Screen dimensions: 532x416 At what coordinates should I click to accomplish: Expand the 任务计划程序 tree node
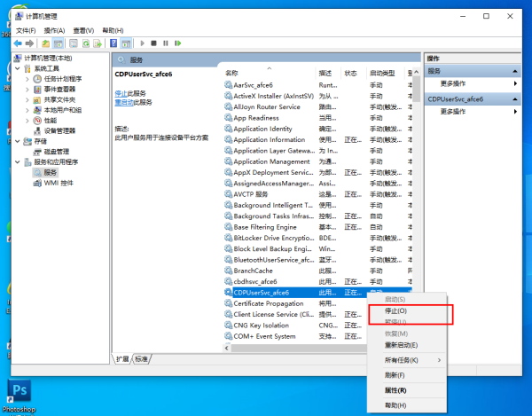(x=27, y=80)
